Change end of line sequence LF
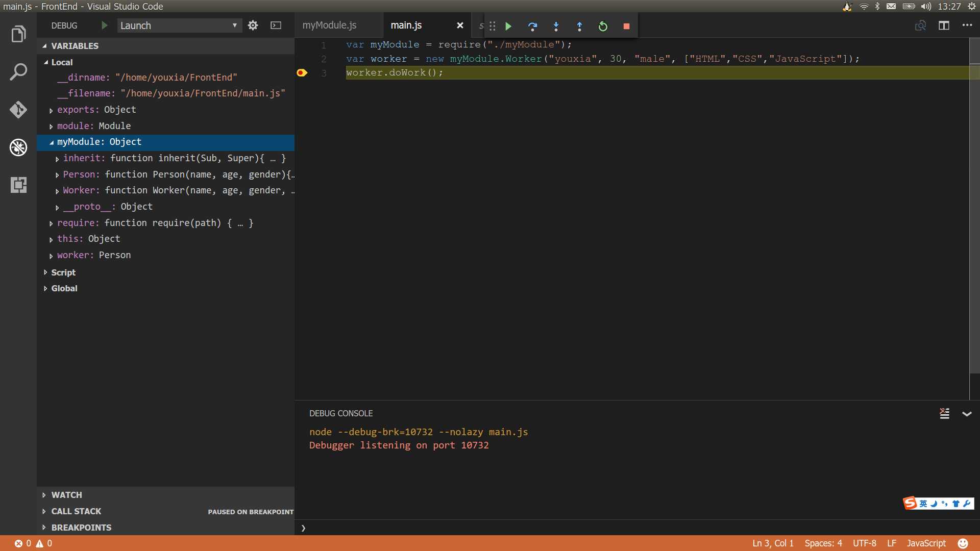 (891, 543)
